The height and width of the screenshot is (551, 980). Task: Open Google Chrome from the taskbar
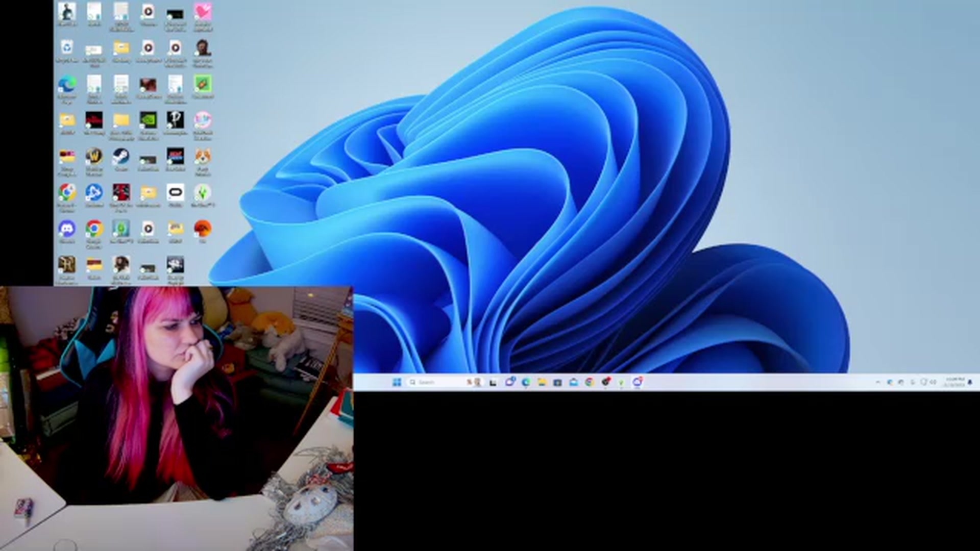(x=590, y=382)
